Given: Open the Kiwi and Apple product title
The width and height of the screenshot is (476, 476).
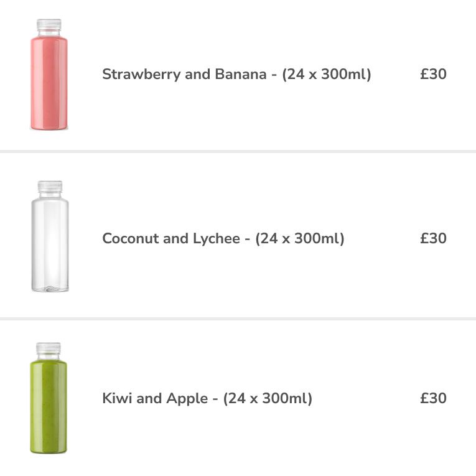Looking at the screenshot, I should click(x=207, y=398).
